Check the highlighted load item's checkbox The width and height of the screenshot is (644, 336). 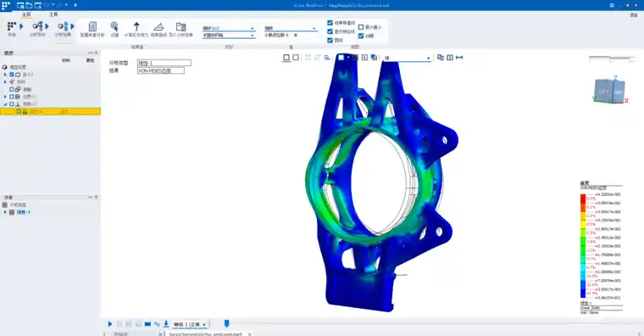pyautogui.click(x=19, y=111)
